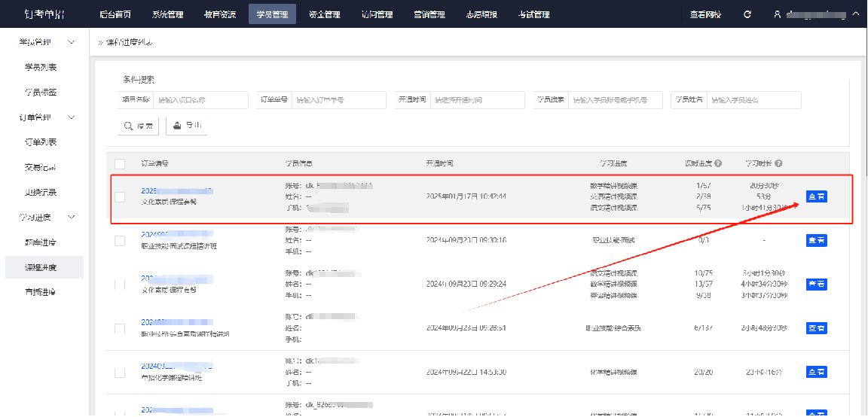Toggle the select-all checkbox in table header
Screen dimensions: 868x417
[120, 163]
